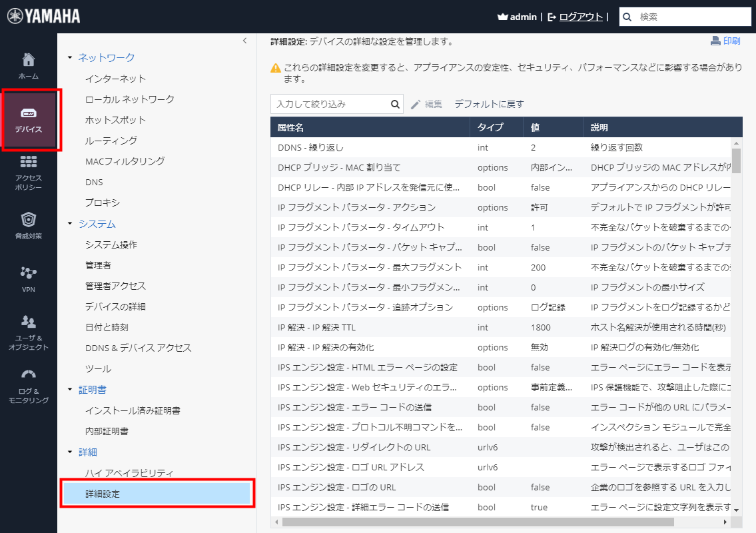
Task: Collapse the navigation pane with the chevron
Action: coord(244,41)
